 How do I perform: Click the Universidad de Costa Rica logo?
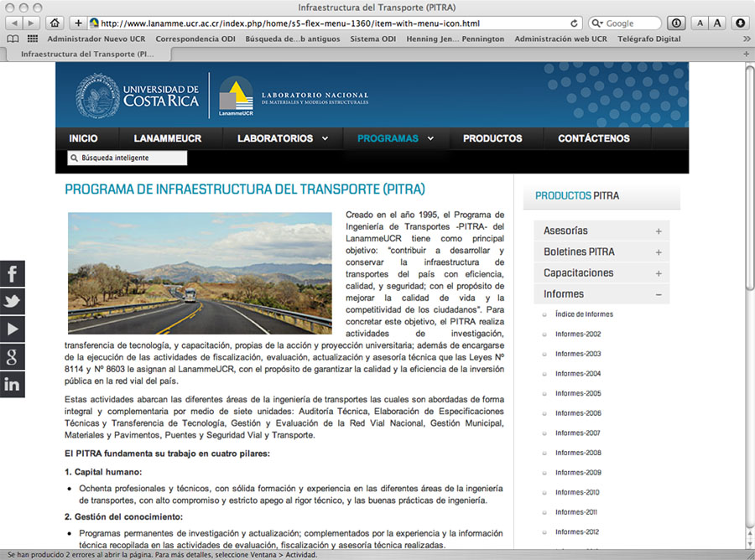tap(138, 96)
